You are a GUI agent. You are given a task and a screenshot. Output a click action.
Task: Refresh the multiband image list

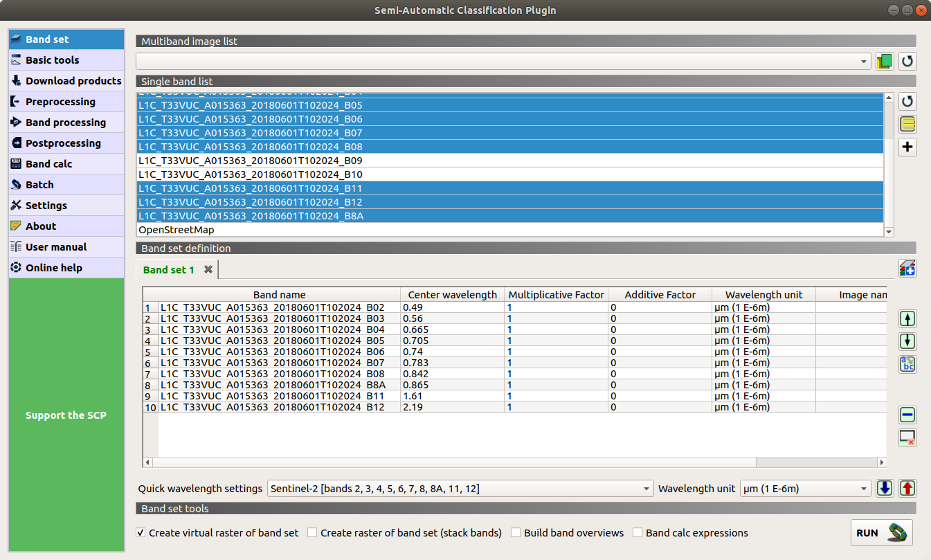click(907, 61)
